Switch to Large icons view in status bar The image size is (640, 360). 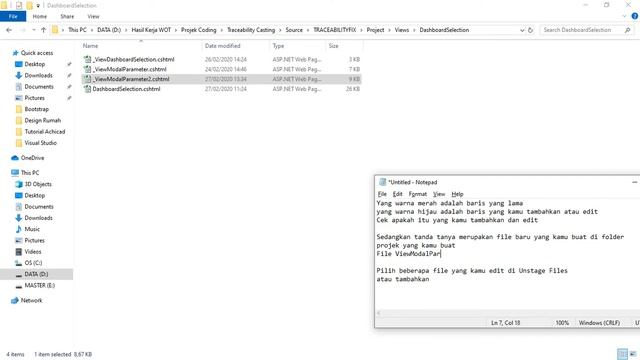(x=633, y=354)
